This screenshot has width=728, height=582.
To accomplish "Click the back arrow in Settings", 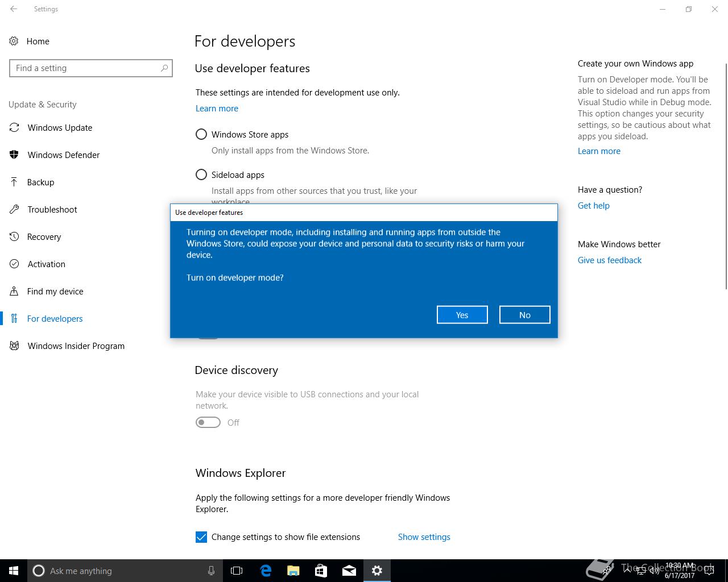I will tap(14, 9).
